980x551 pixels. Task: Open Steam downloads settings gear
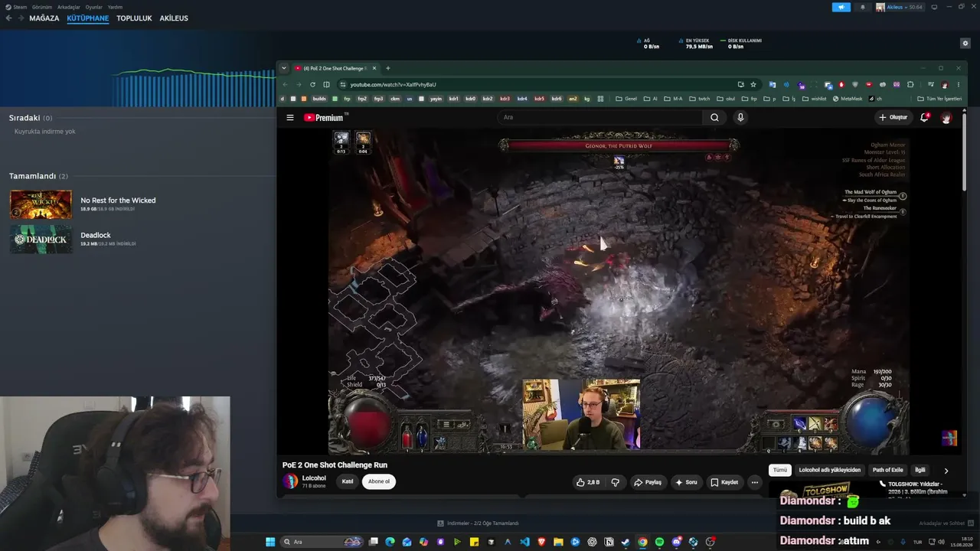pos(965,44)
